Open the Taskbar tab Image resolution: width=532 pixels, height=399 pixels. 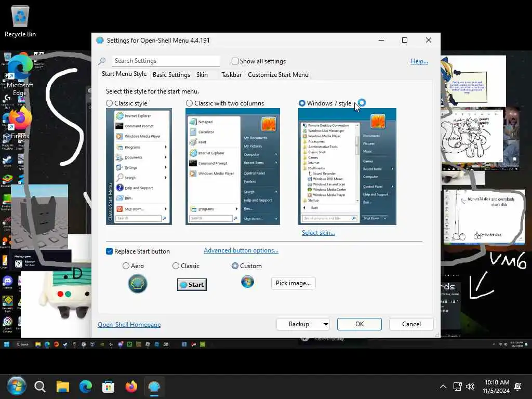pyautogui.click(x=231, y=75)
